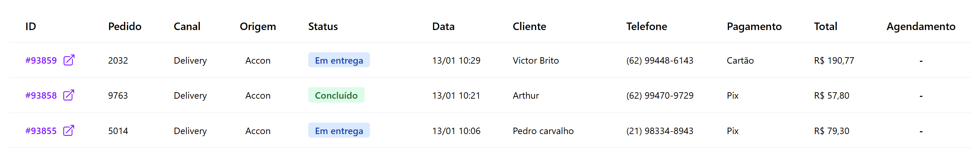Click the Origem column header
980x148 pixels.
(x=258, y=26)
